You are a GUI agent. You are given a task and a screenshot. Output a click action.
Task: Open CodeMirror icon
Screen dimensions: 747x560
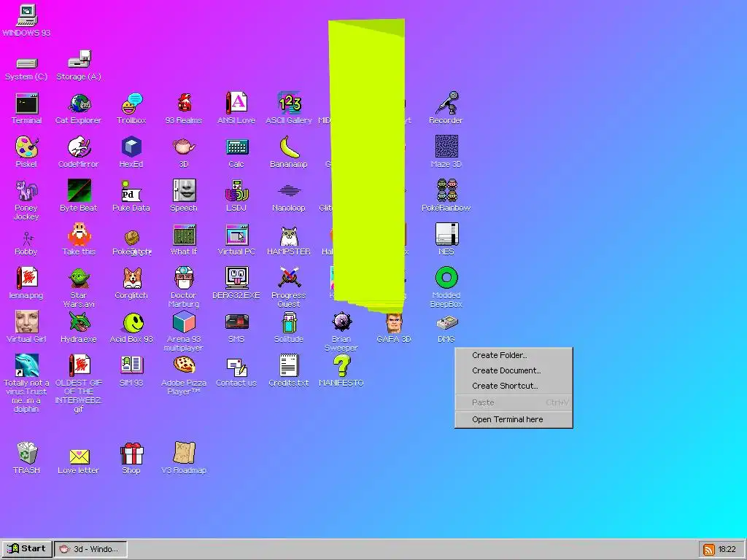tap(79, 147)
